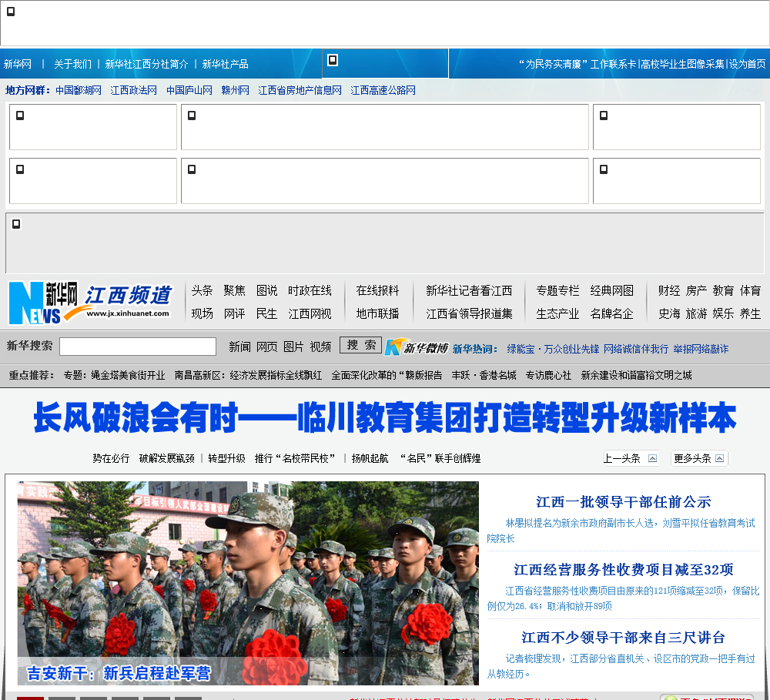Open 图说 section
The image size is (770, 700).
click(x=266, y=290)
